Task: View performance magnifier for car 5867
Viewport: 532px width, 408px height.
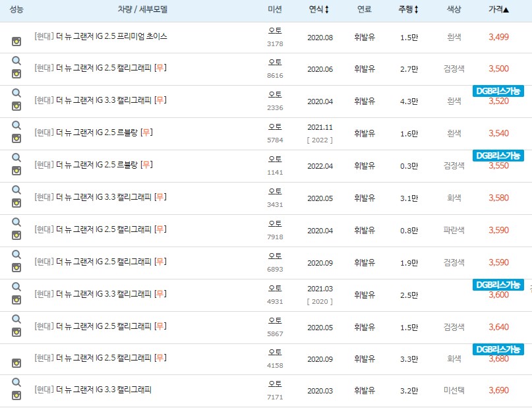Action: [x=16, y=319]
